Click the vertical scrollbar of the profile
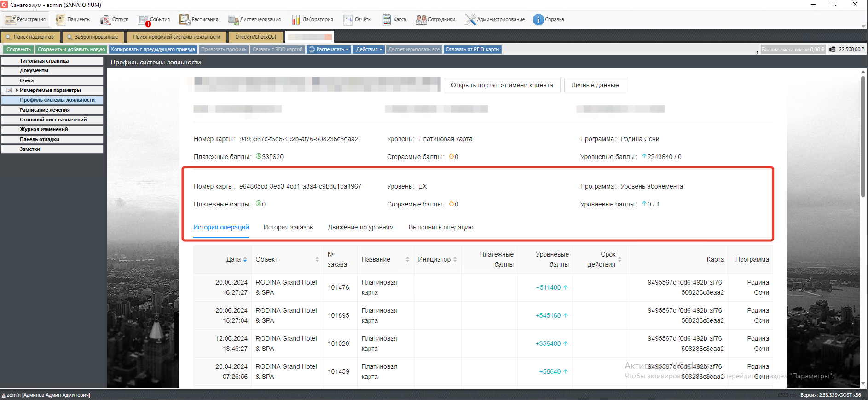The width and height of the screenshot is (868, 400). 863,138
